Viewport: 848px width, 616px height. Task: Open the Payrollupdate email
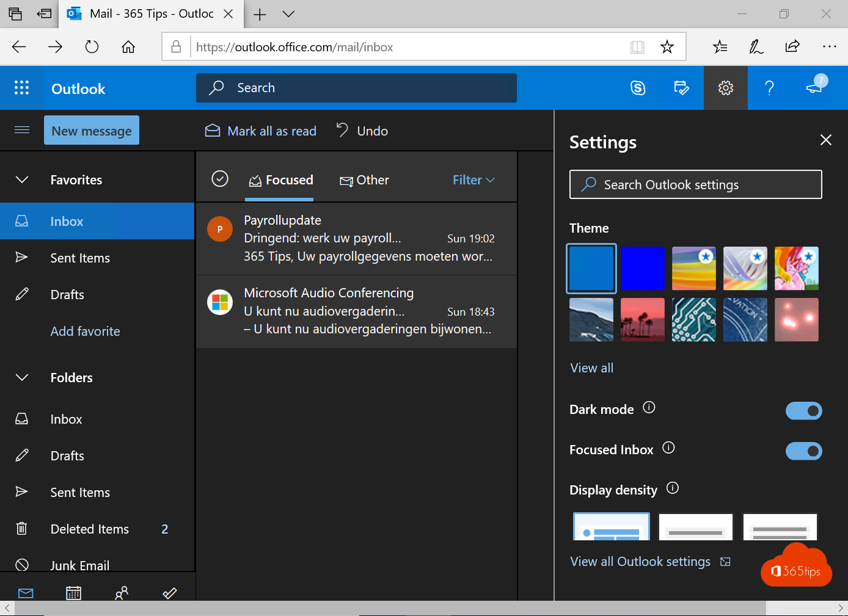(x=357, y=239)
